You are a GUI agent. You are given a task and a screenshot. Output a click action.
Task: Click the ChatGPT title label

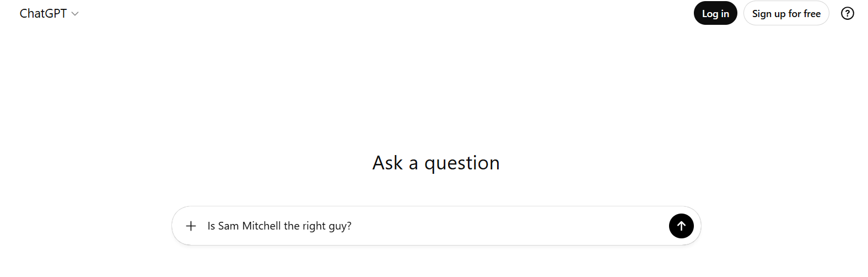(43, 14)
